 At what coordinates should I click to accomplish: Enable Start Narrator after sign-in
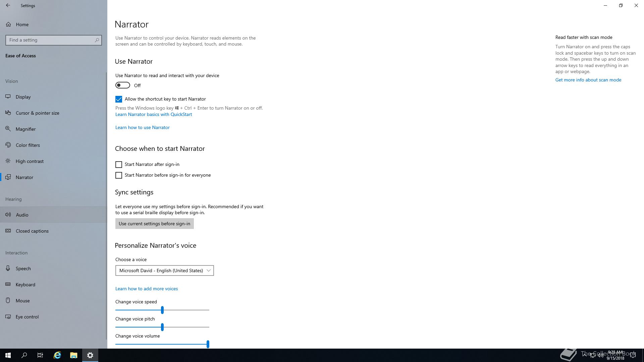pyautogui.click(x=119, y=164)
